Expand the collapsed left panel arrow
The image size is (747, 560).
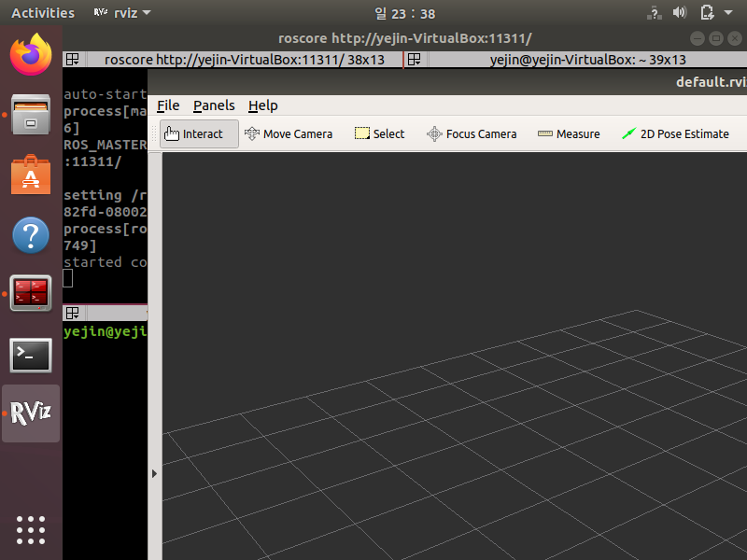(154, 473)
